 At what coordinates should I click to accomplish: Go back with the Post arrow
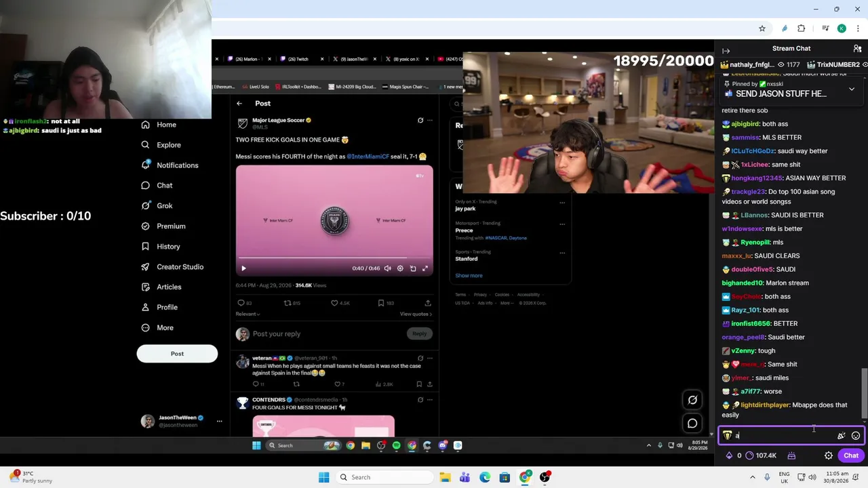[x=239, y=103]
